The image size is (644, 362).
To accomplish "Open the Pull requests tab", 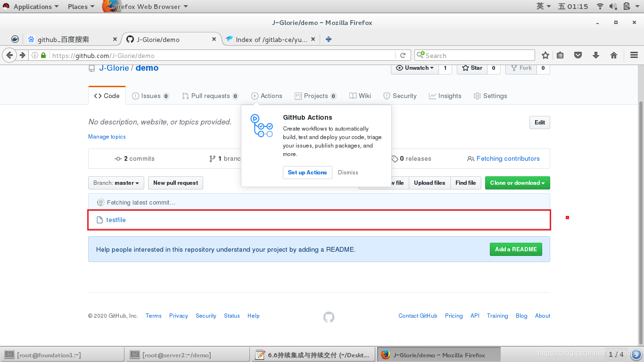I will [x=210, y=96].
